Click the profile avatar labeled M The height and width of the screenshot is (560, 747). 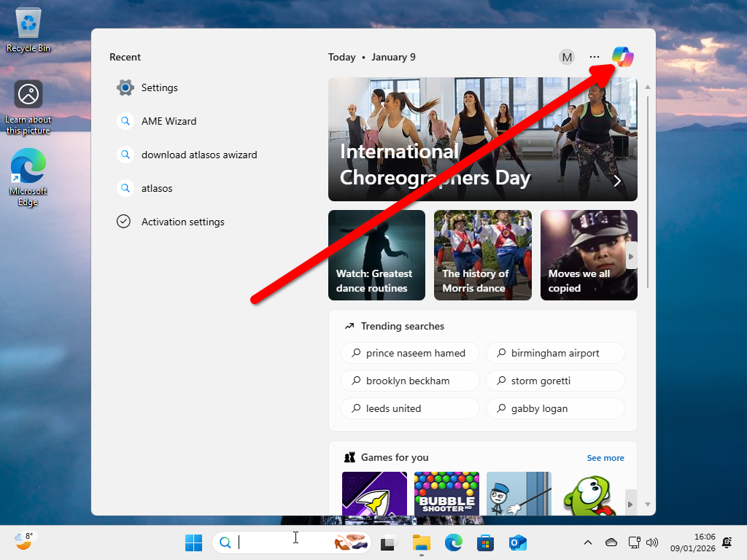click(x=567, y=57)
